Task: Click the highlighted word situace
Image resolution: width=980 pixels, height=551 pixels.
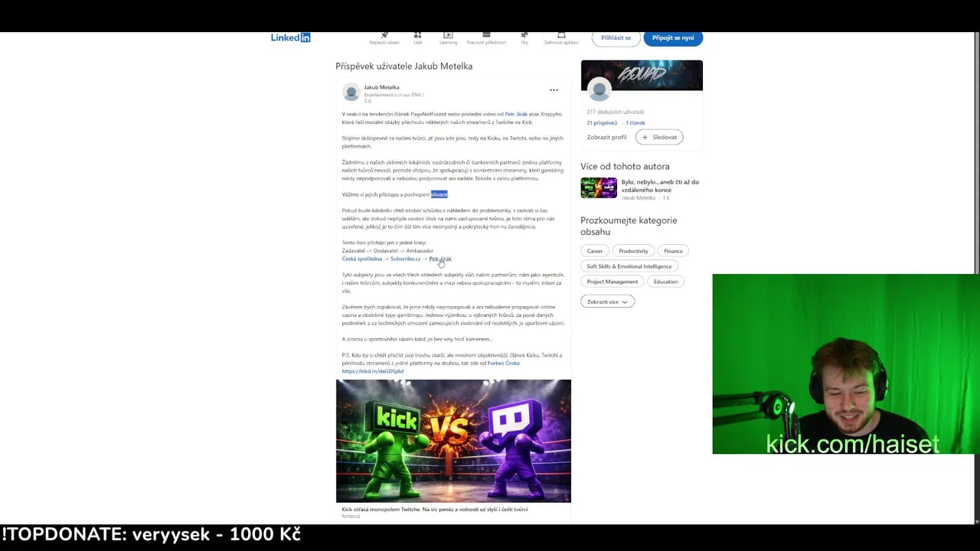Action: click(x=439, y=194)
